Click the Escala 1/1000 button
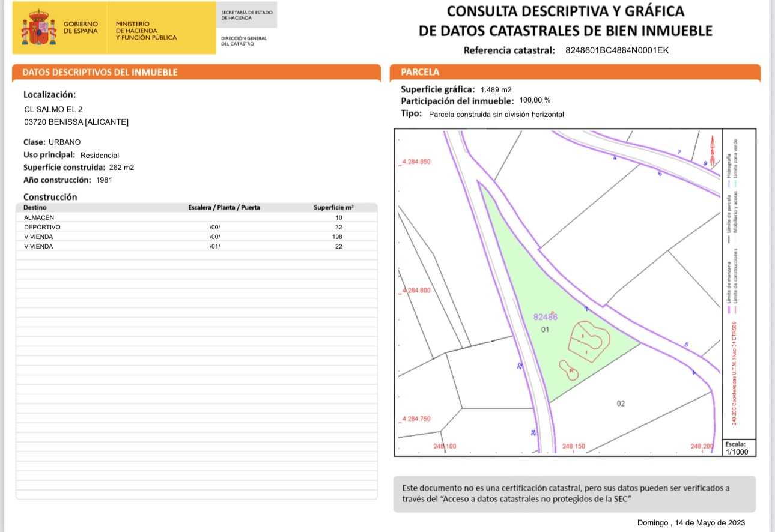Screen dimensions: 775x532 [x=739, y=447]
